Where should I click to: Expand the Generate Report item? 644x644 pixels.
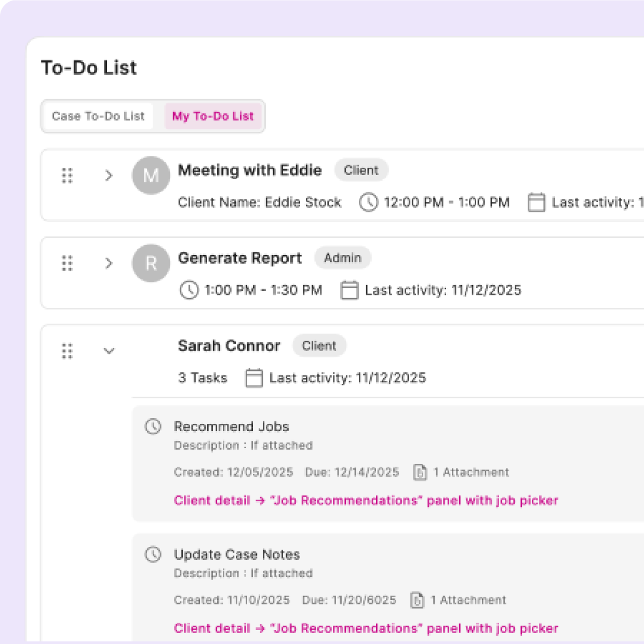tap(109, 263)
